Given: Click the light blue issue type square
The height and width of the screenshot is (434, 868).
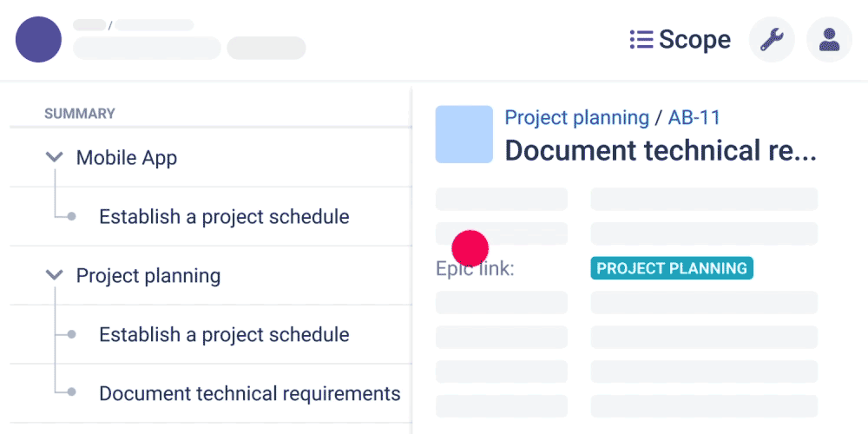Looking at the screenshot, I should coord(464,134).
